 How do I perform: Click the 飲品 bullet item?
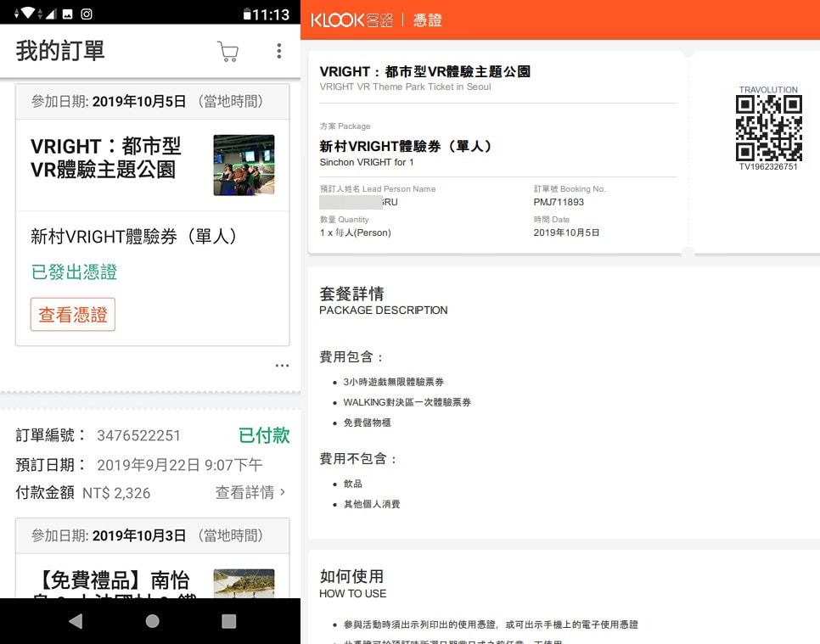352,484
